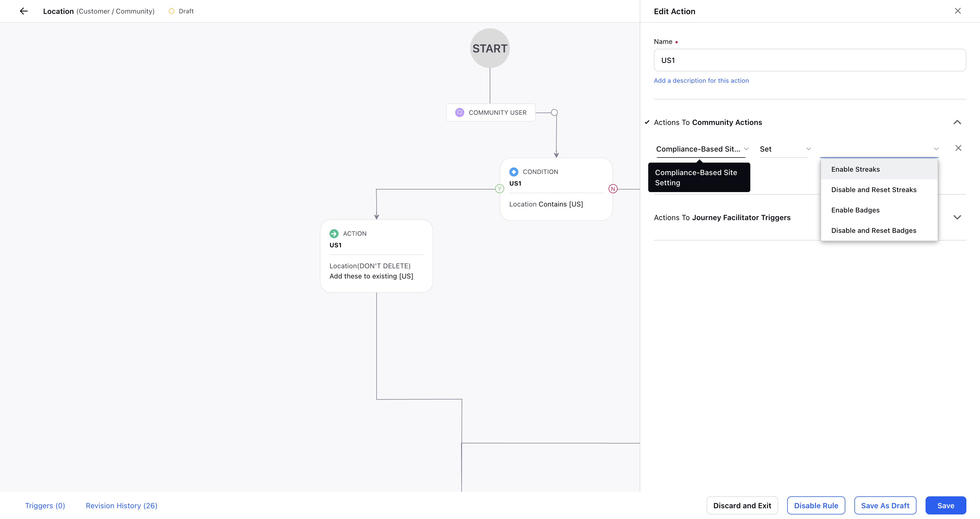Choose Enable Streaks option

click(879, 169)
